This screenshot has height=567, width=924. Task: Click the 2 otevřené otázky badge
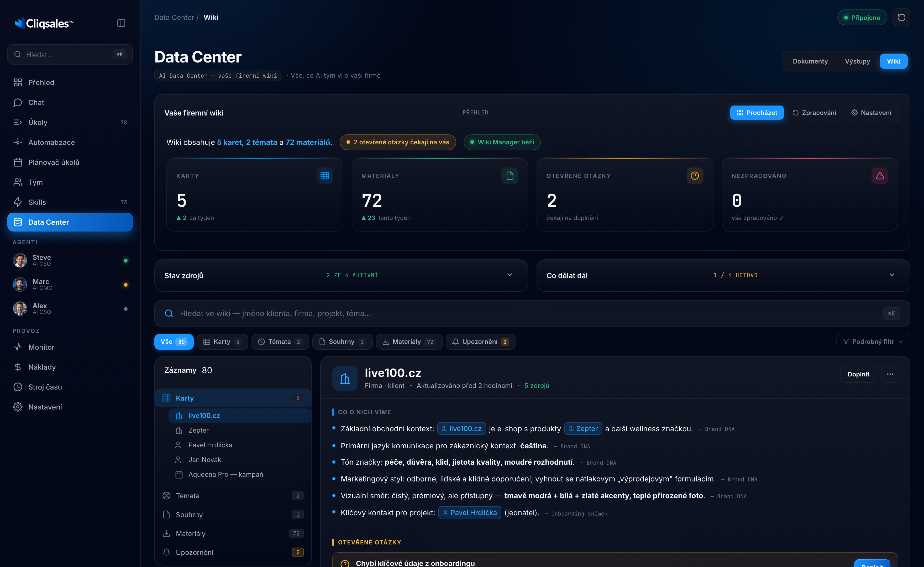[x=397, y=142]
